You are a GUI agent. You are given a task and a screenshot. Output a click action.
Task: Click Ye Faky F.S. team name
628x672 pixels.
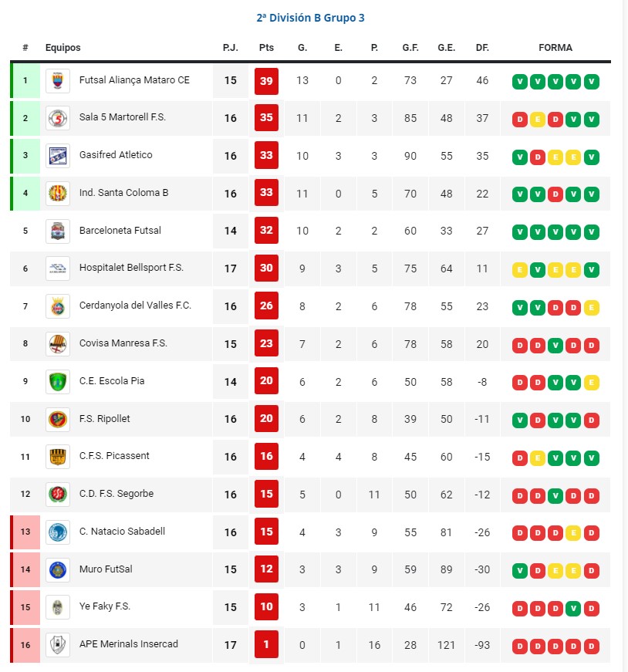click(x=105, y=606)
